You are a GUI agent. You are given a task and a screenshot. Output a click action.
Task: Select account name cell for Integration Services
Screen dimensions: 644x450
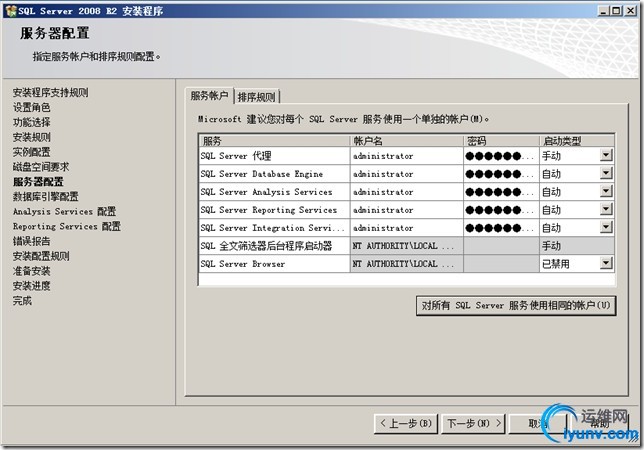coord(407,228)
